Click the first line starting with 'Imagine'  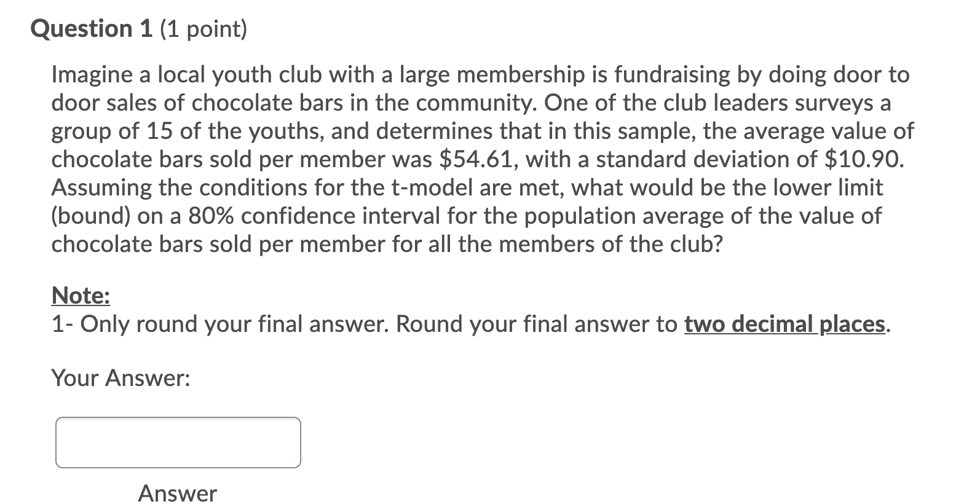pos(480,75)
